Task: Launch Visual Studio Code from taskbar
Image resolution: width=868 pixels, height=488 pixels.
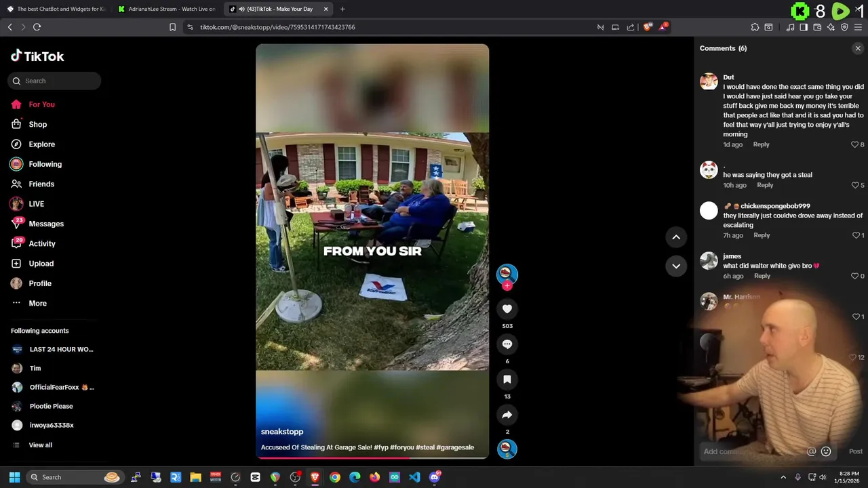Action: coord(414,477)
